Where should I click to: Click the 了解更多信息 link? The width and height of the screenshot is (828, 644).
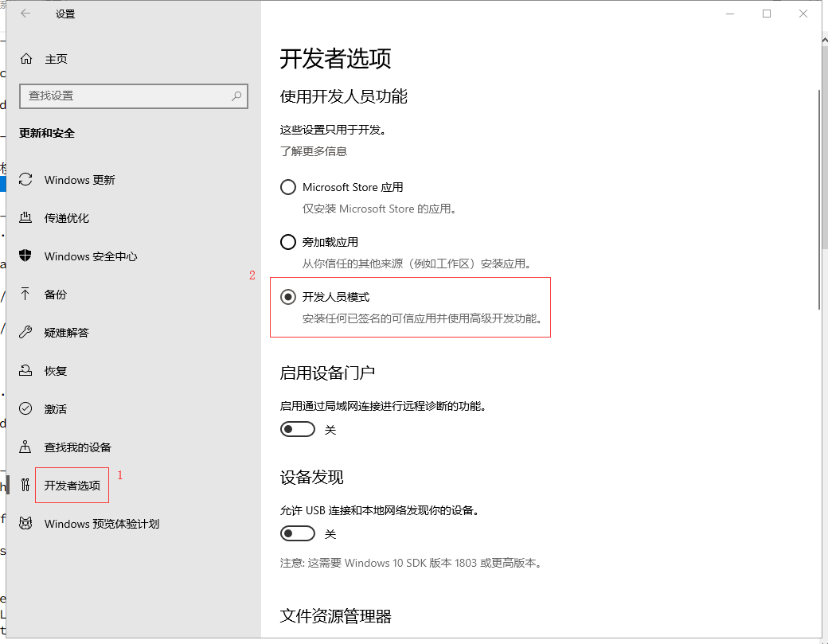click(x=314, y=151)
